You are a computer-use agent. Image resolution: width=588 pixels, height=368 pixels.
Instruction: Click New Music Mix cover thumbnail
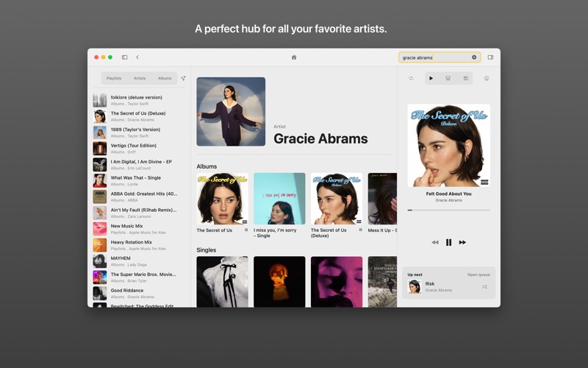(x=100, y=229)
